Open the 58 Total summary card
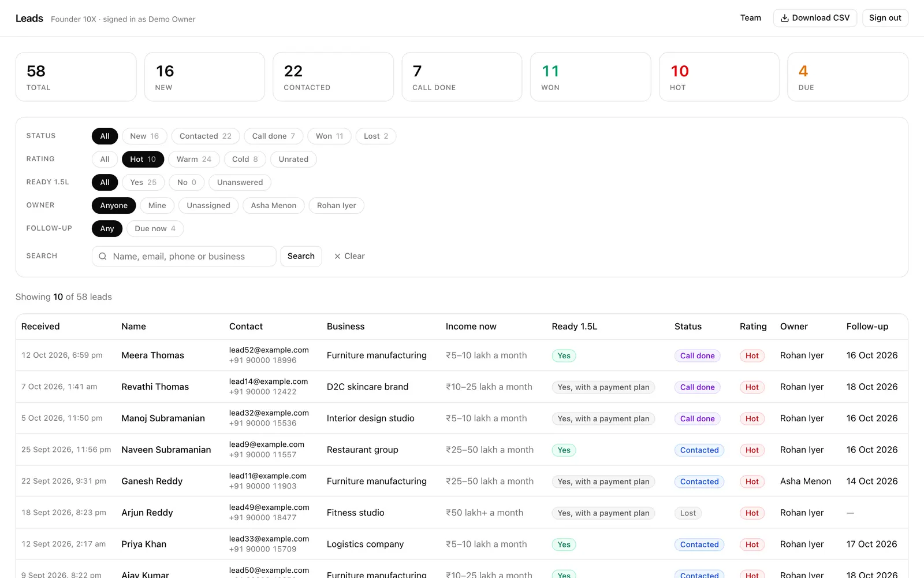Image resolution: width=924 pixels, height=578 pixels. (76, 77)
